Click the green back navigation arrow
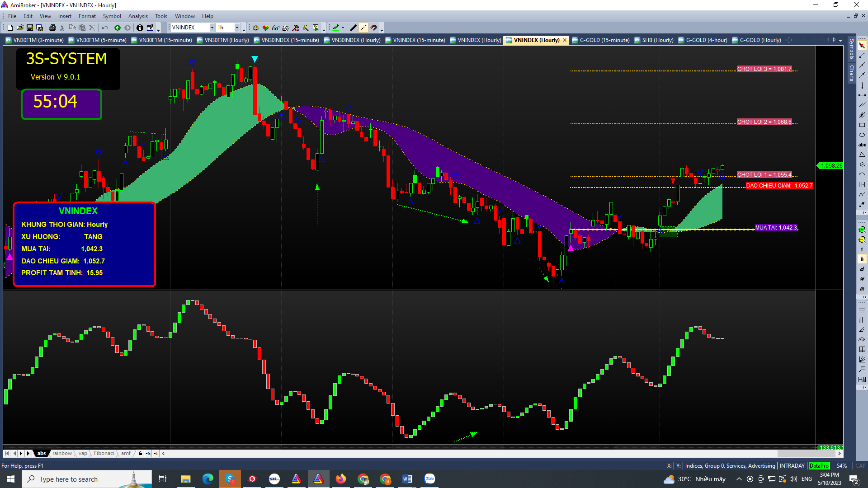Screen dimensions: 868x488 [x=118, y=28]
